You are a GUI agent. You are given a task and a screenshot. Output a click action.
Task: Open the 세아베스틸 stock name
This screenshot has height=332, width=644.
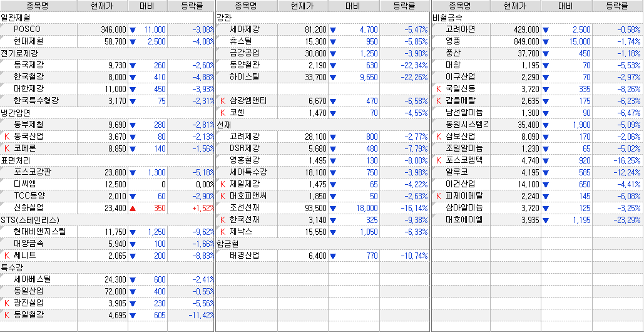(x=32, y=279)
